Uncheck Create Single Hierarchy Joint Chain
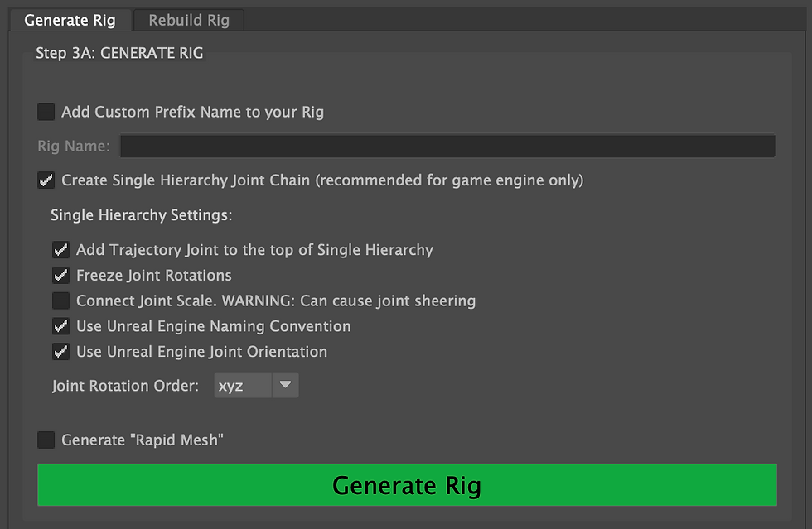Screen dimensions: 812x529 tap(46, 180)
